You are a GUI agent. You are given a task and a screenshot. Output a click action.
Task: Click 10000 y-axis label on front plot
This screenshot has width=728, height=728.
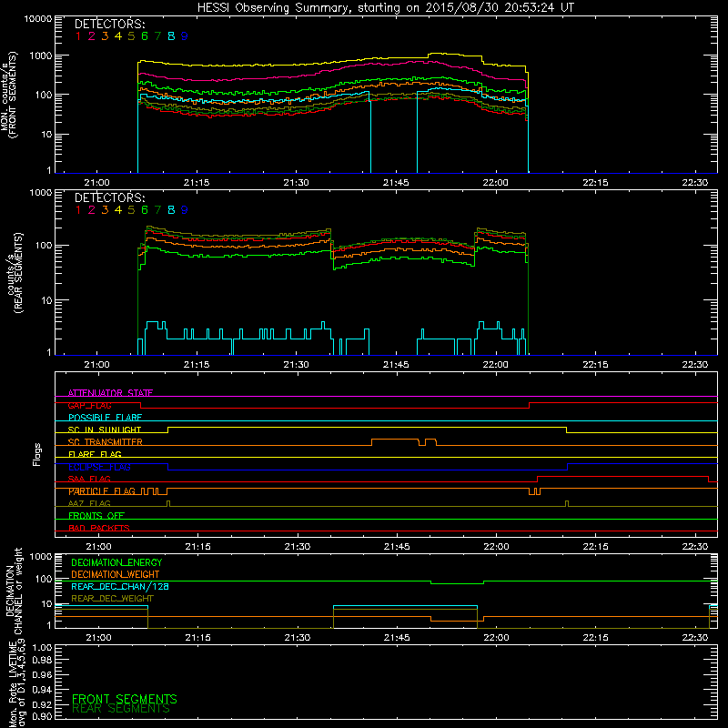click(38, 18)
